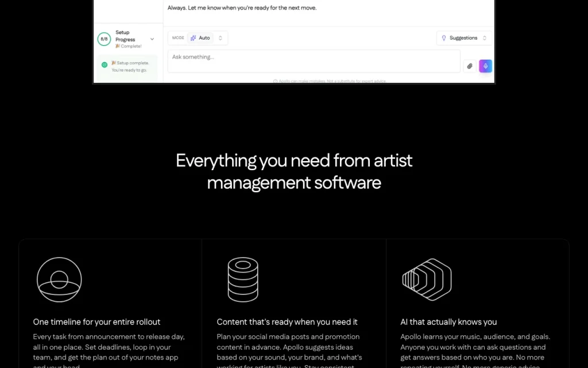Open the Suggestions dropdown arrows
The width and height of the screenshot is (588, 368).
[485, 38]
